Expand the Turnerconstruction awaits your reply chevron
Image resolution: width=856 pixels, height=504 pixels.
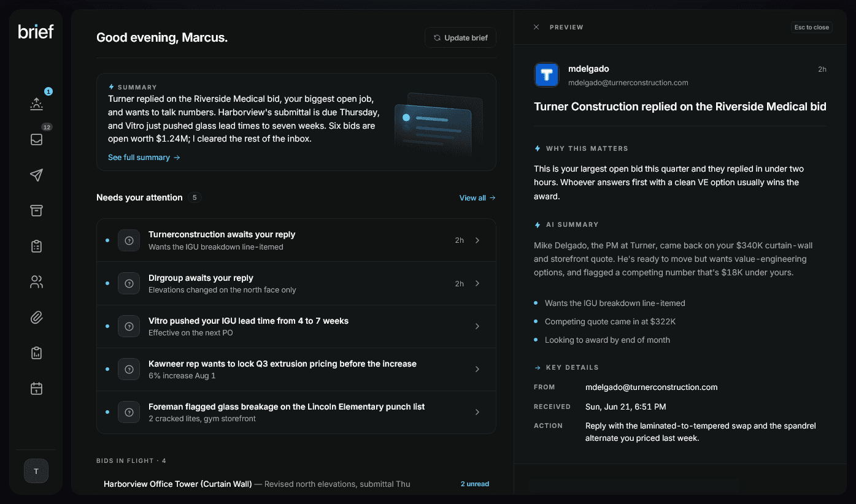(x=477, y=240)
